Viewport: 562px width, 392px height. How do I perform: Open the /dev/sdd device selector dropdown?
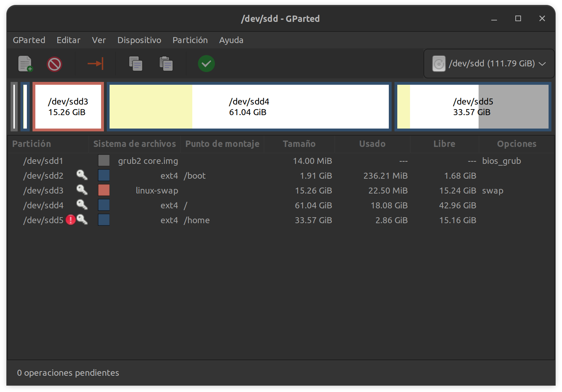(x=489, y=64)
